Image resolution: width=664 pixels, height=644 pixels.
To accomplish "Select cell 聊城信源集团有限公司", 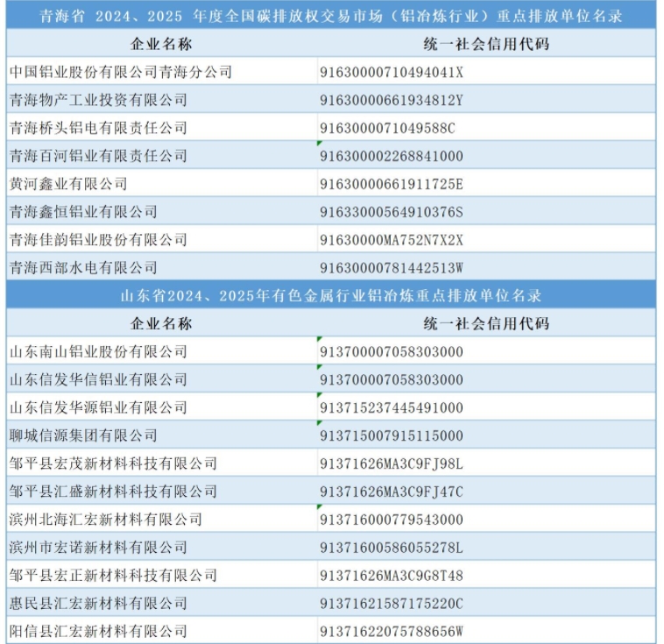I will point(162,435).
